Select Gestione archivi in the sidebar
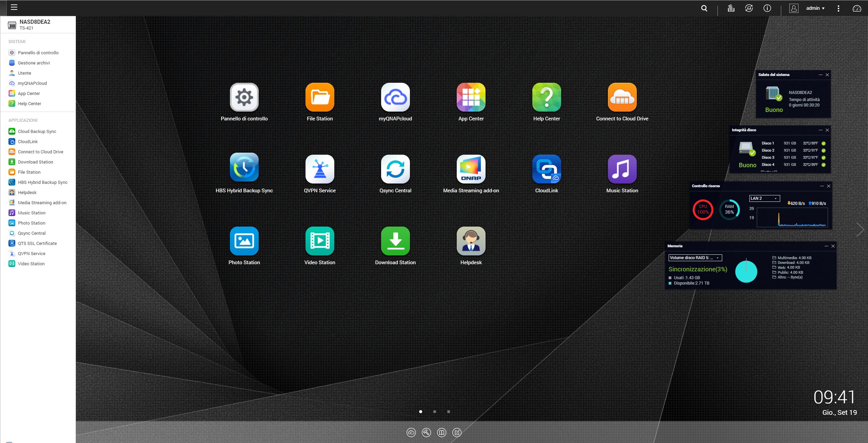Viewport: 868px width, 443px height. click(x=34, y=63)
